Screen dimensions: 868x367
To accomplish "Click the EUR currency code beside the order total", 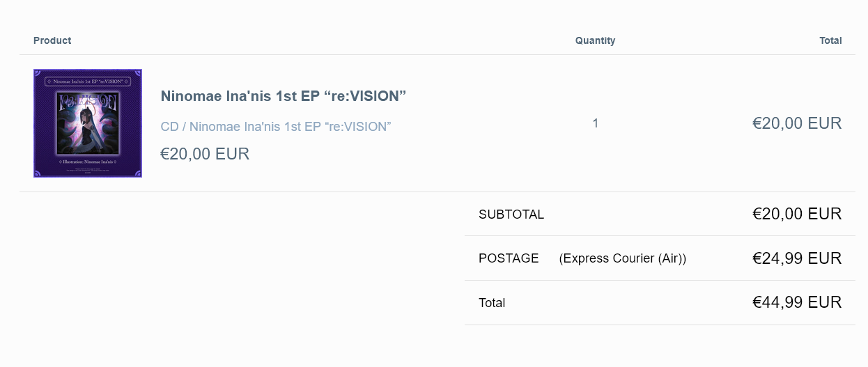I will coord(825,302).
